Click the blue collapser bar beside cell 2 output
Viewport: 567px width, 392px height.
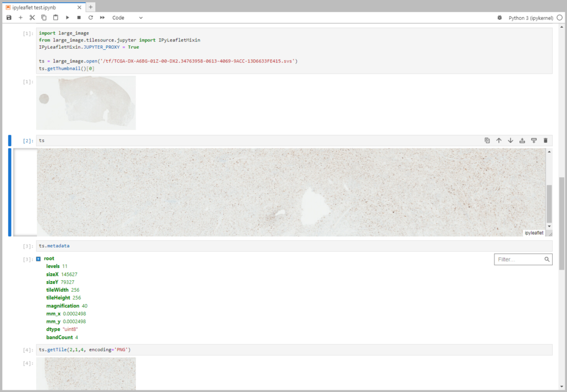coord(10,192)
